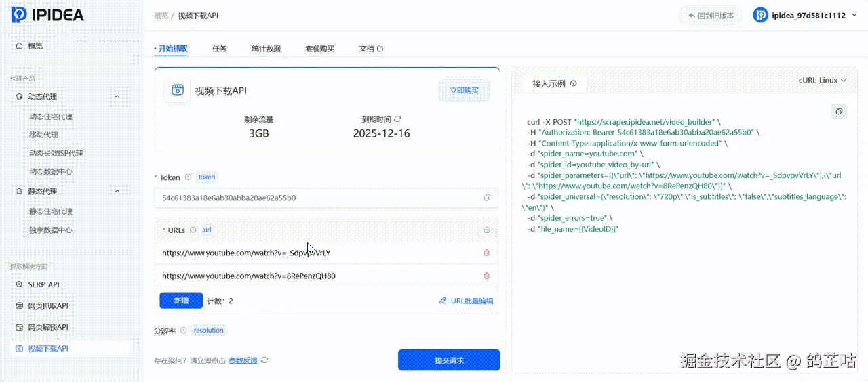The height and width of the screenshot is (382, 868).
Task: Open the 概览 overview page in sidebar
Action: tap(35, 46)
